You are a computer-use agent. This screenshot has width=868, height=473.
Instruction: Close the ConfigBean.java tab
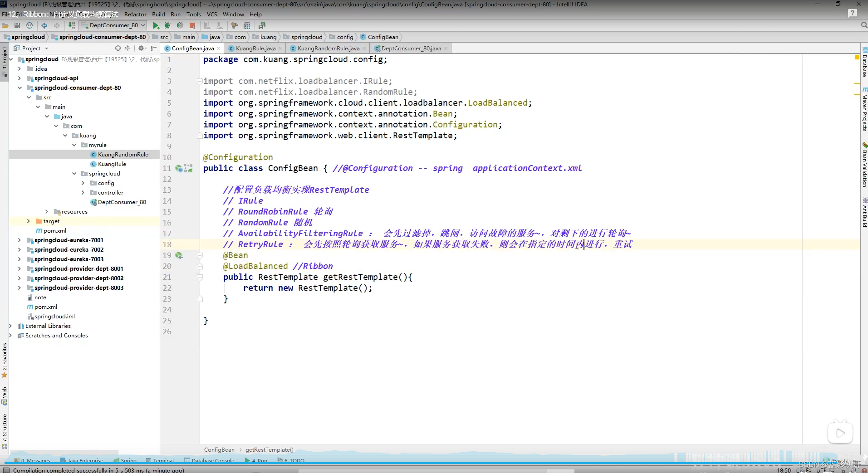pyautogui.click(x=219, y=48)
